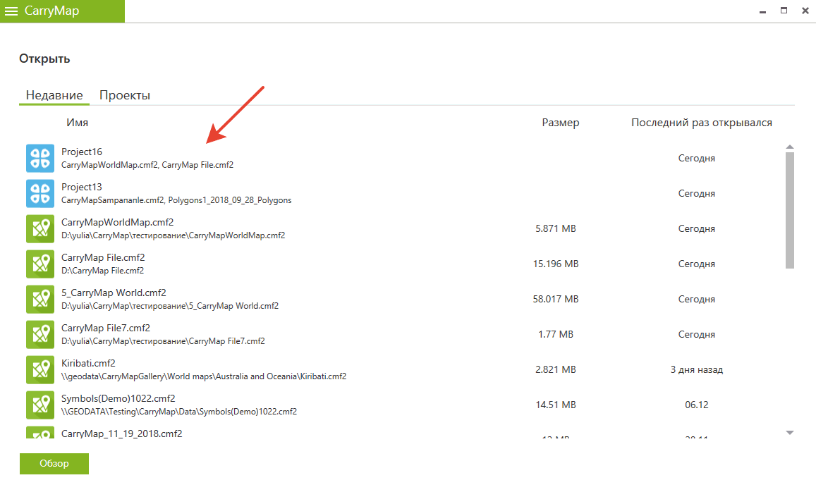Click the Сегодня date for Project16
The height and width of the screenshot is (504, 816).
697,159
